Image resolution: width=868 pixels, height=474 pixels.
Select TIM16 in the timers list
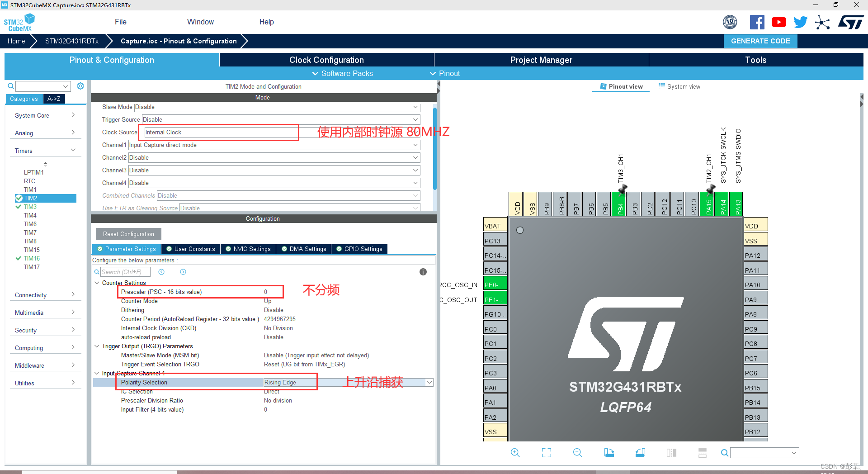32,258
